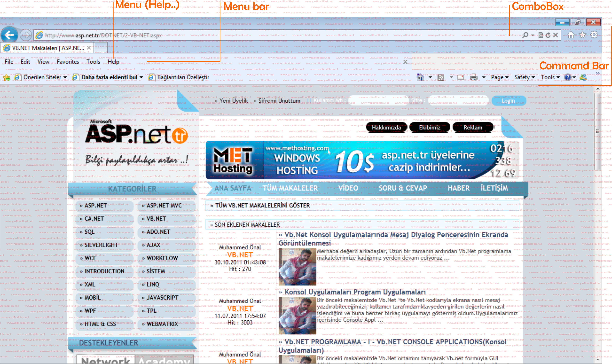This screenshot has width=612, height=364.
Task: Open the Favorites menu
Action: 68,62
